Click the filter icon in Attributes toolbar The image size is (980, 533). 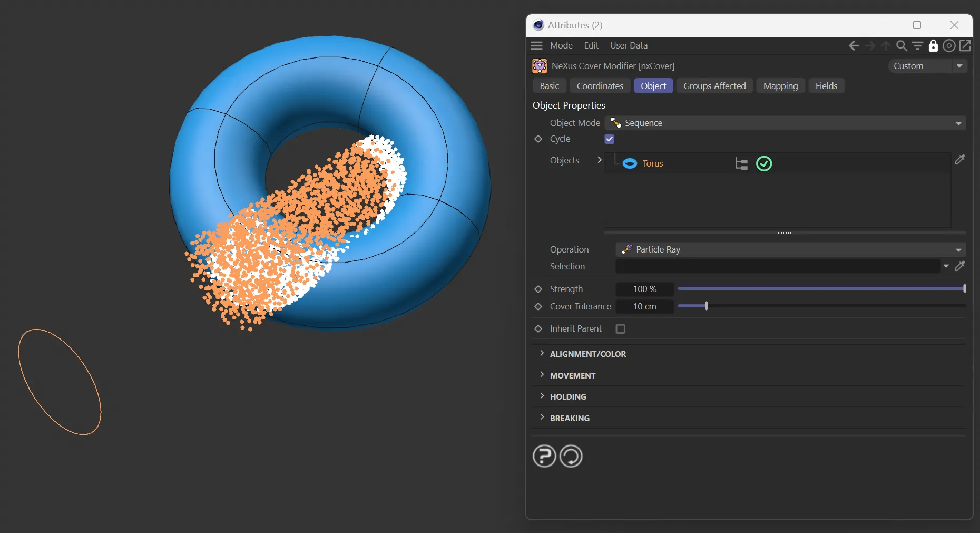click(917, 46)
